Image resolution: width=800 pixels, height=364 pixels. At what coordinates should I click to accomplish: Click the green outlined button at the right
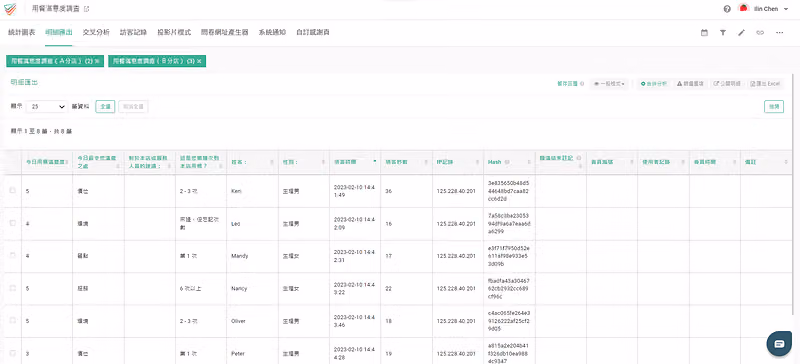pos(774,107)
